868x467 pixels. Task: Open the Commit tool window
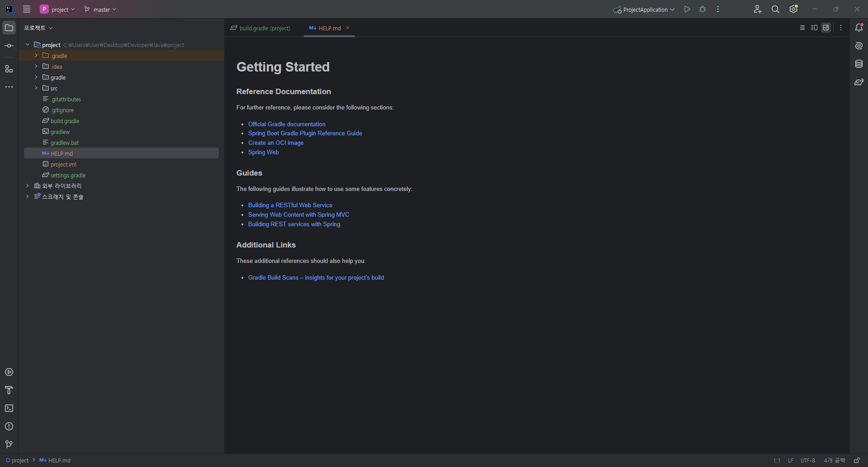pyautogui.click(x=9, y=46)
